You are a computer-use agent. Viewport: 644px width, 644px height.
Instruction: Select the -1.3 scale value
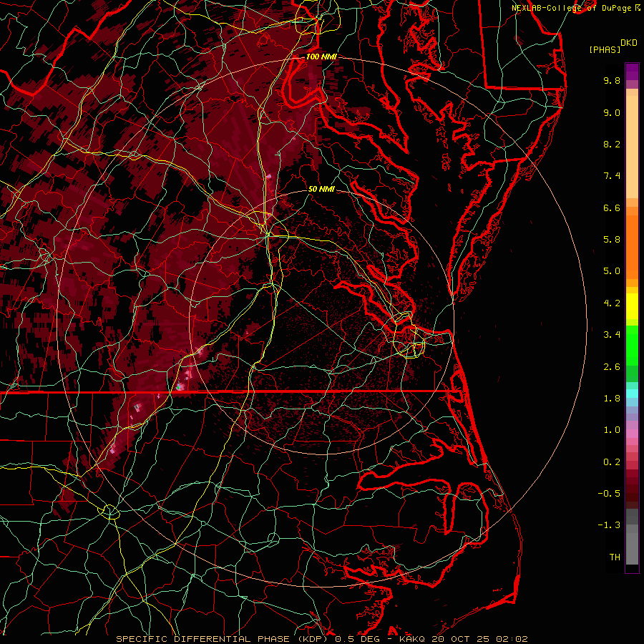point(609,525)
